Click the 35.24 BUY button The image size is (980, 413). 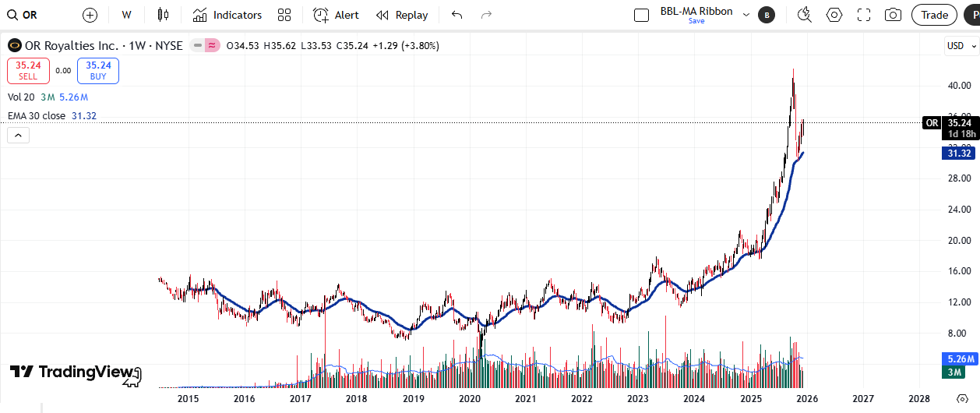pyautogui.click(x=98, y=71)
